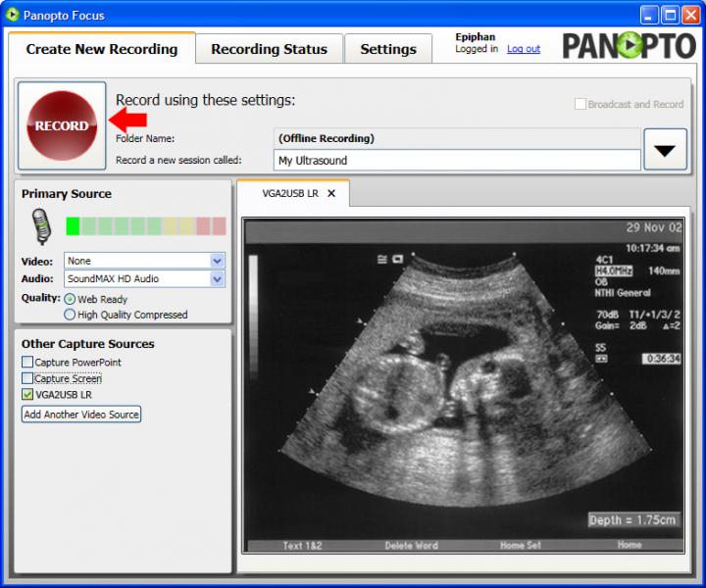
Task: Maximize the Panopto Focus window
Action: [671, 15]
